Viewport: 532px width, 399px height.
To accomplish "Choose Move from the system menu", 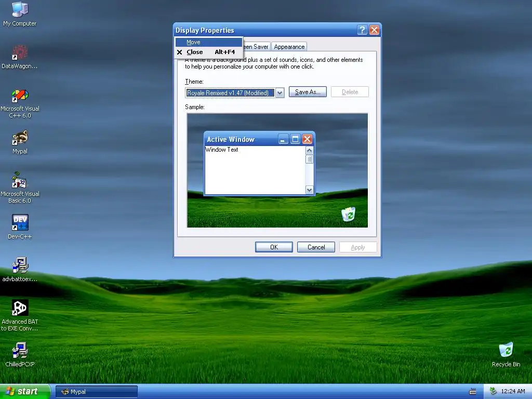I will coord(209,42).
